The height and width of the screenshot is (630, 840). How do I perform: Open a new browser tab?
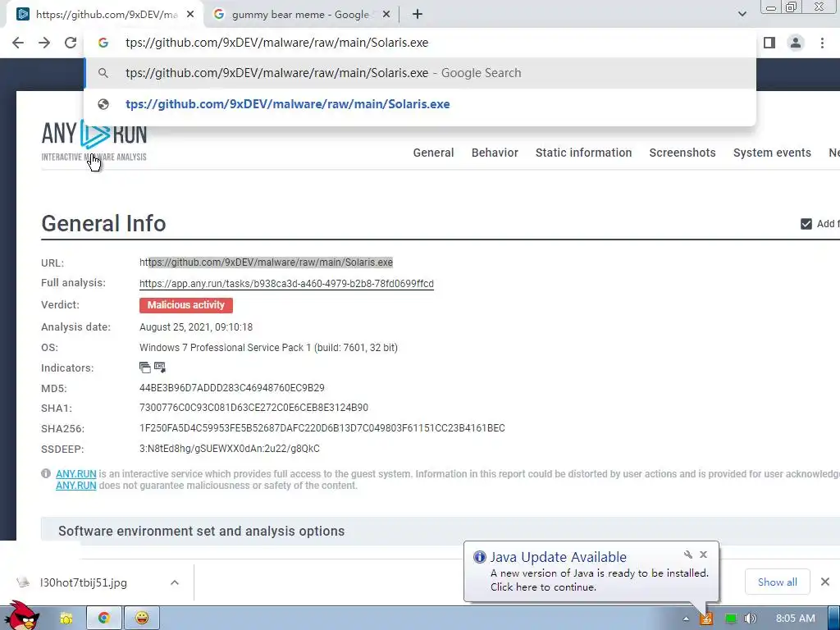[418, 15]
